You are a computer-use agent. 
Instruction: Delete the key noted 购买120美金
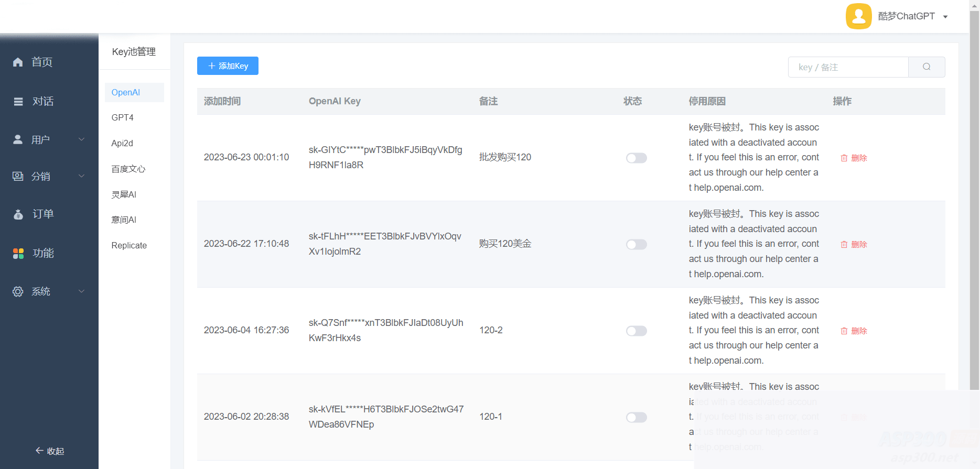(854, 244)
